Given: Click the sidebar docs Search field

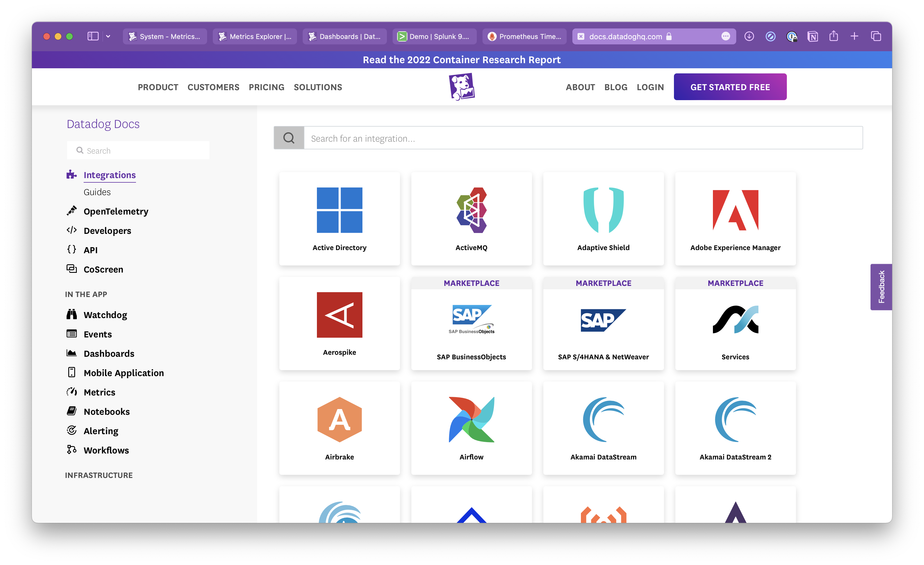Looking at the screenshot, I should pos(138,150).
